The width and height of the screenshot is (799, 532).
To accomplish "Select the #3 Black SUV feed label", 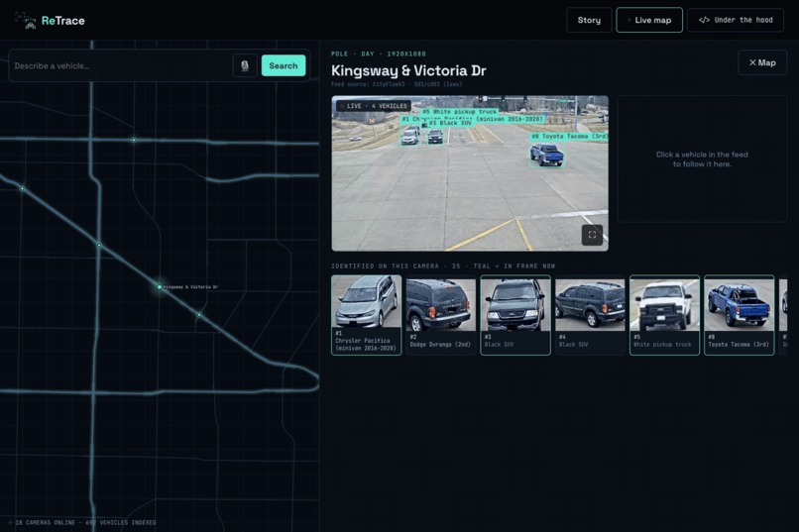I will [x=450, y=123].
